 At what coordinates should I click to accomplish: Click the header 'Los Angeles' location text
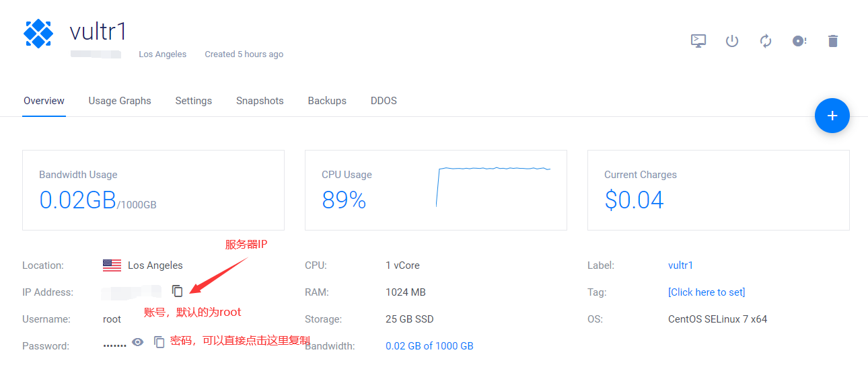pyautogui.click(x=163, y=54)
